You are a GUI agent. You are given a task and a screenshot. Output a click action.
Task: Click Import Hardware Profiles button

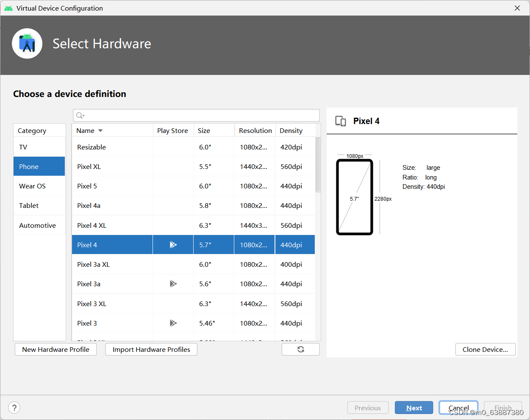[151, 349]
